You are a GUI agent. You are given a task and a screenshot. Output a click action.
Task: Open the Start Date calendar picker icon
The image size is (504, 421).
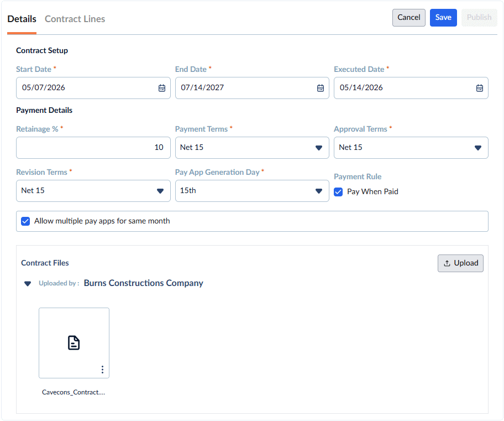[x=162, y=88]
